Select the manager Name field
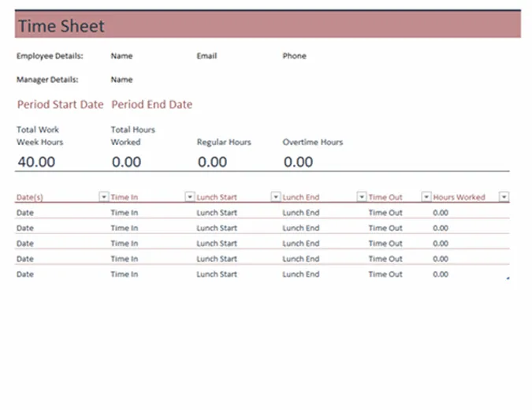Screen dimensions: 532x410 coord(121,80)
